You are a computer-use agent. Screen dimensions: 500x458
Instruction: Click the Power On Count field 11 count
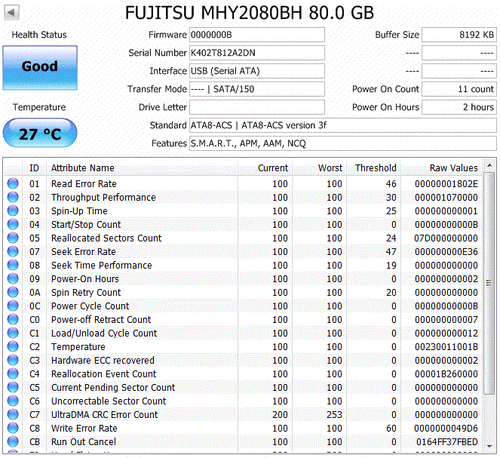coord(459,89)
